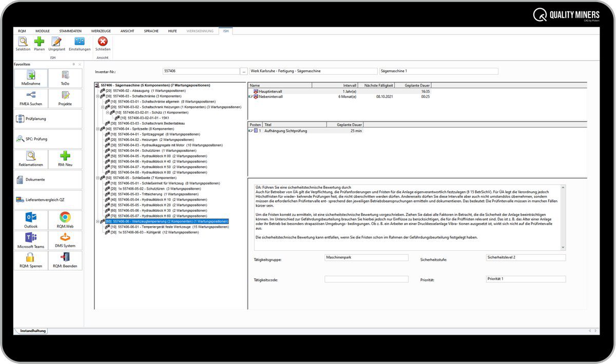616x364 pixels.
Task: Open RQM.Web Chrome shortcut
Action: point(65,220)
